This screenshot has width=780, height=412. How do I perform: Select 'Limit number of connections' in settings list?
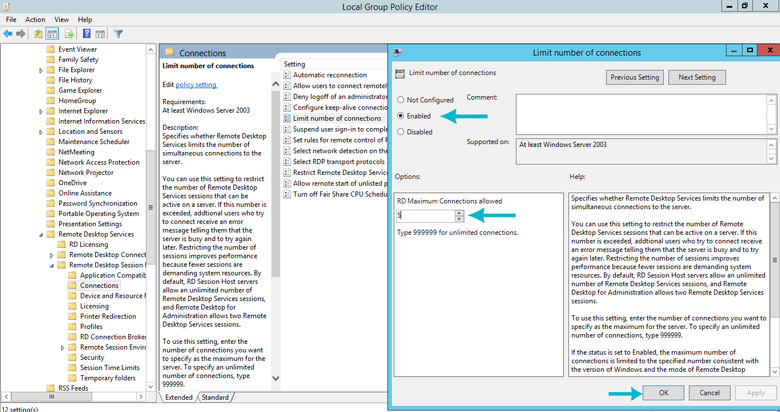point(337,118)
